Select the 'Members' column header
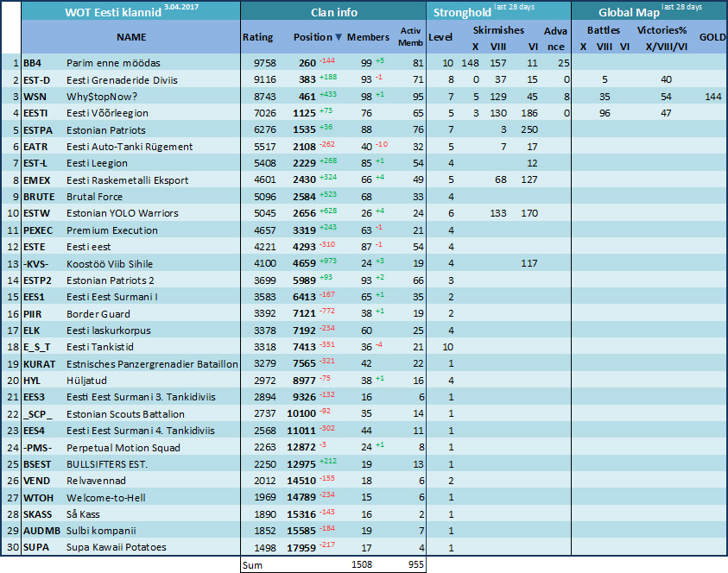This screenshot has height=573, width=728. 368,37
